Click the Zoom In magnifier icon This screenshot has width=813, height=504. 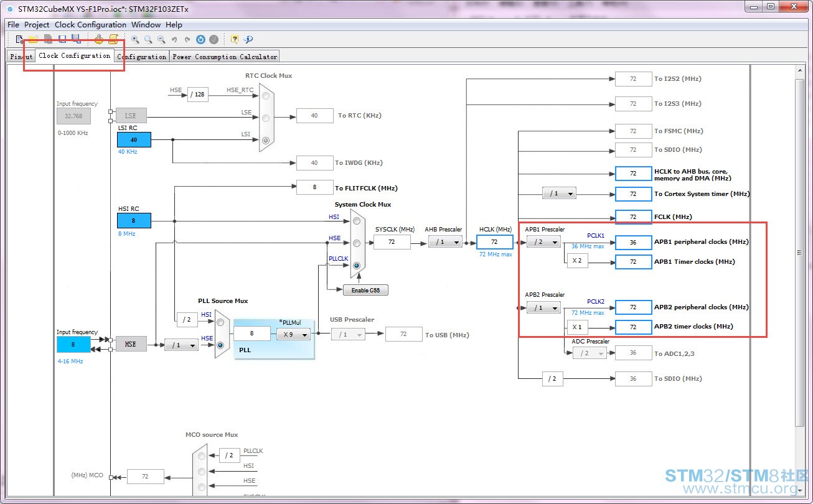coord(135,39)
